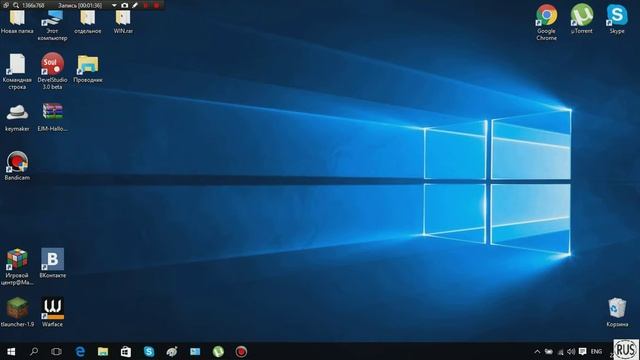The image size is (640, 360).
Task: Click the Windows Start button
Action: (x=11, y=351)
